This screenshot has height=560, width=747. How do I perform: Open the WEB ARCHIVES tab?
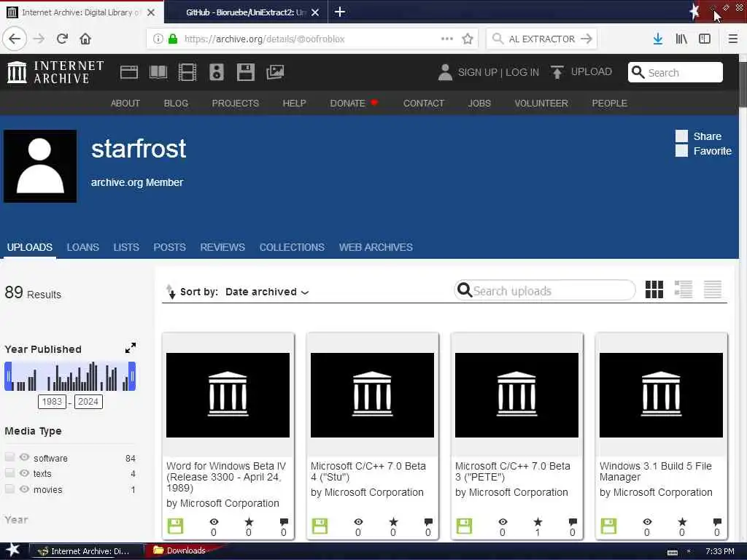376,247
